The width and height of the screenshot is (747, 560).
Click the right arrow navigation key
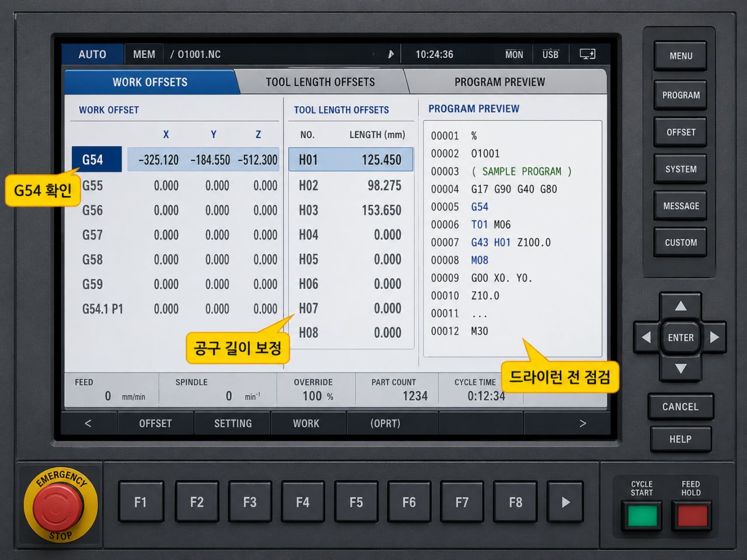point(714,337)
